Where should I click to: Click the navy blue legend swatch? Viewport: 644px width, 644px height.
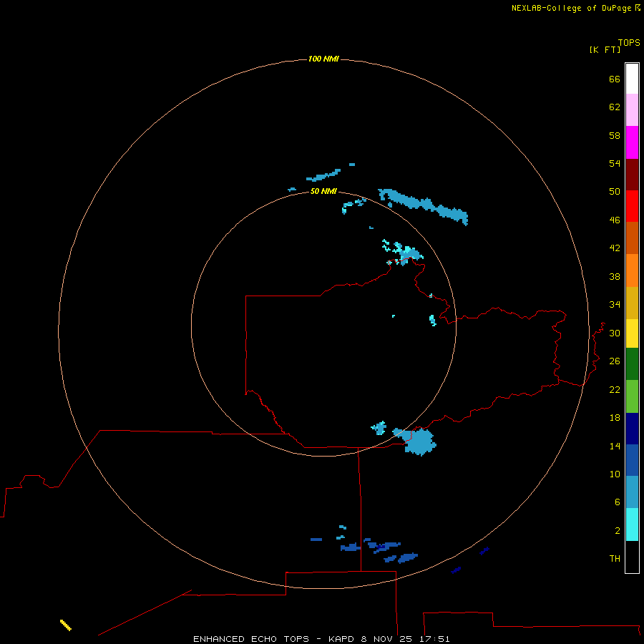[632, 429]
